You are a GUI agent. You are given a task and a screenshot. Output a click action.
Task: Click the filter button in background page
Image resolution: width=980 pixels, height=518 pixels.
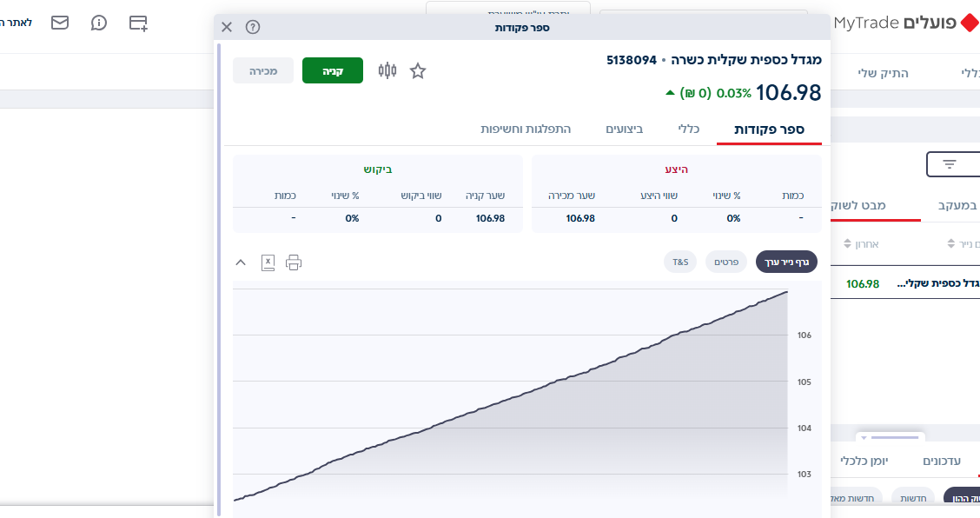952,164
